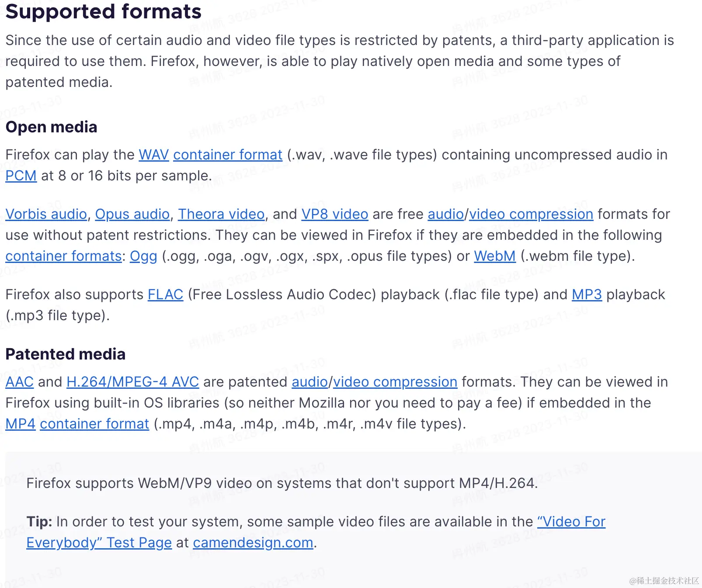Click the VP8 video link
The image size is (702, 588).
pos(335,214)
